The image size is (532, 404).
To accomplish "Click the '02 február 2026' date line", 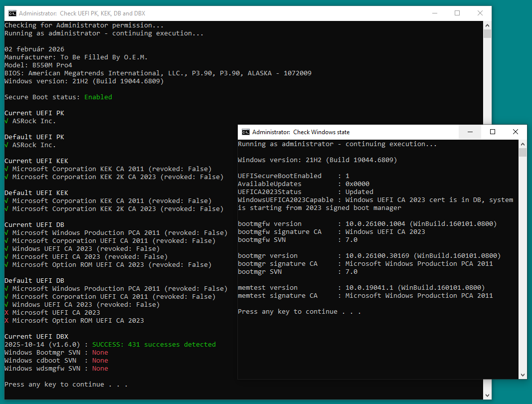I will pos(34,49).
